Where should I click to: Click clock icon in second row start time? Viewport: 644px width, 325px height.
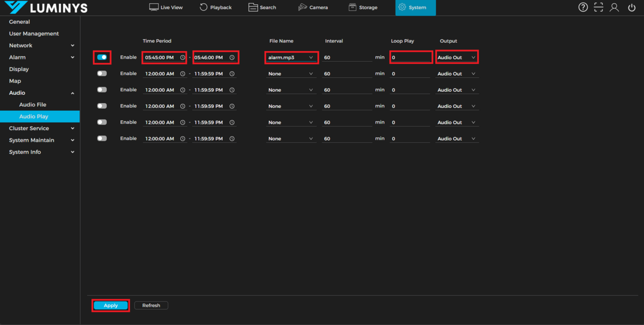coord(182,74)
